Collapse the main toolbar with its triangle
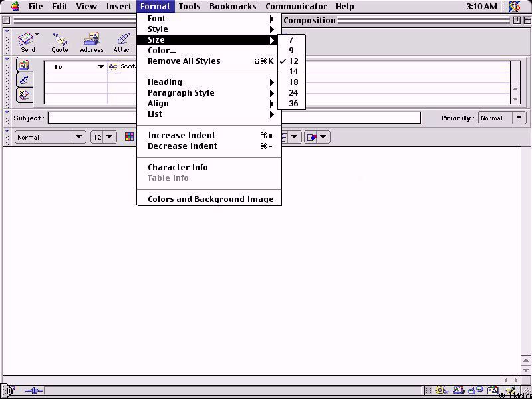The width and height of the screenshot is (532, 399). [7, 32]
